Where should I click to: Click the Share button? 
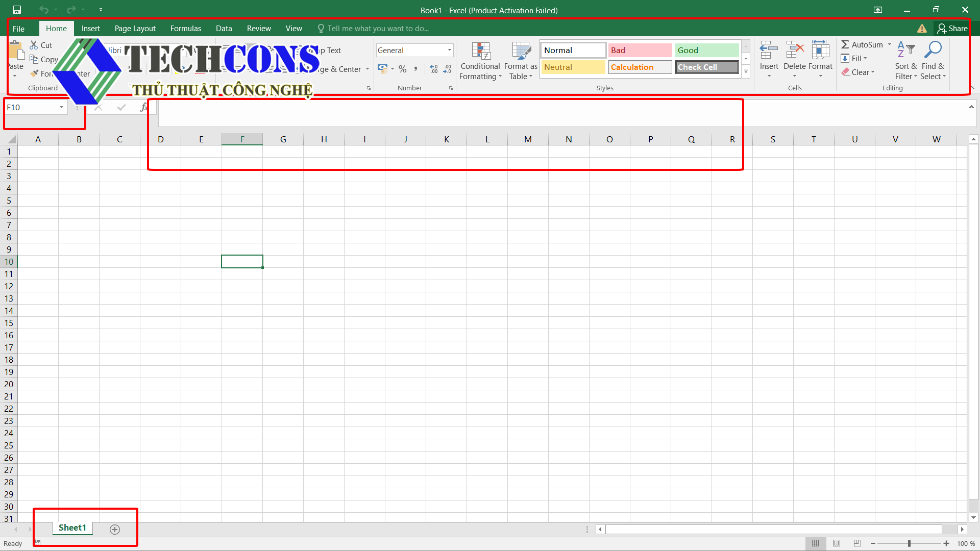(x=952, y=29)
